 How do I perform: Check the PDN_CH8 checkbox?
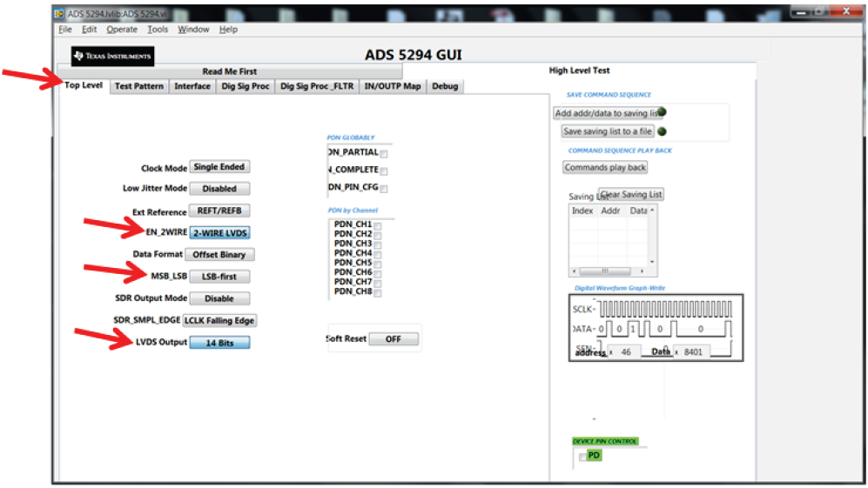point(378,293)
